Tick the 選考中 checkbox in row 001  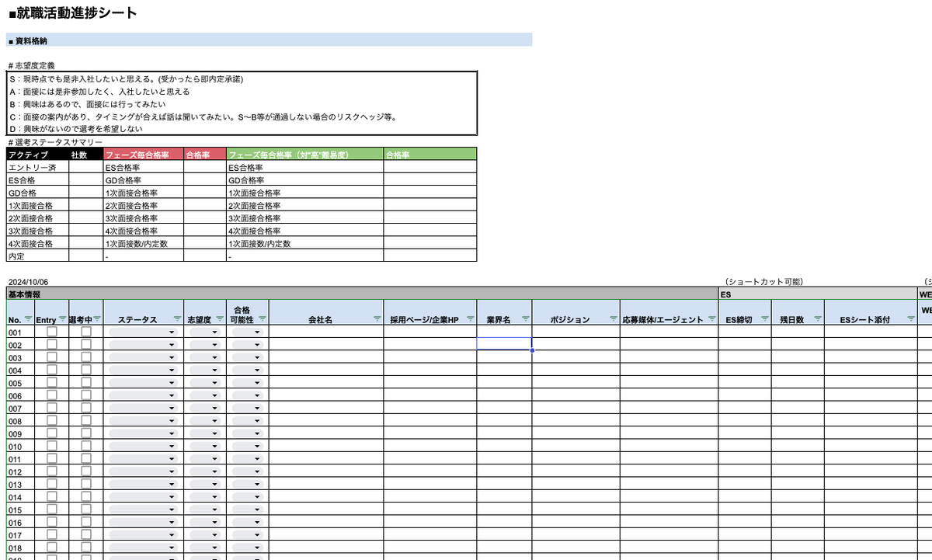click(x=86, y=332)
